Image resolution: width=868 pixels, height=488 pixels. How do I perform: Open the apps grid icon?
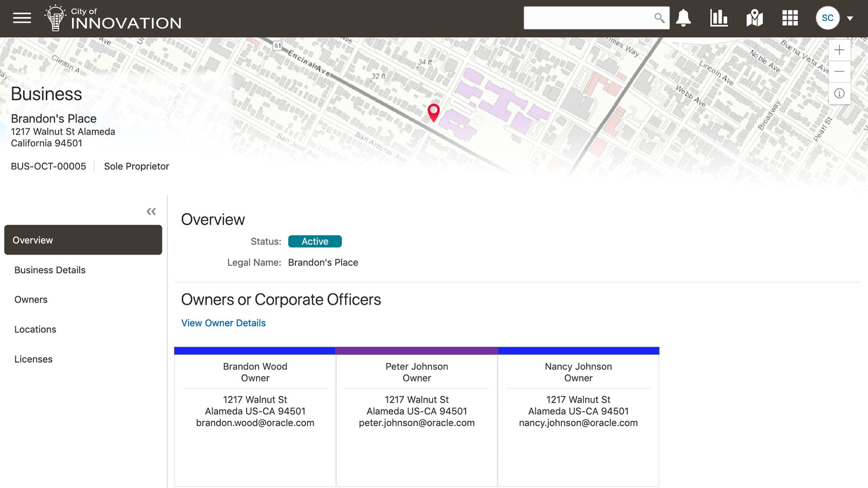tap(790, 18)
